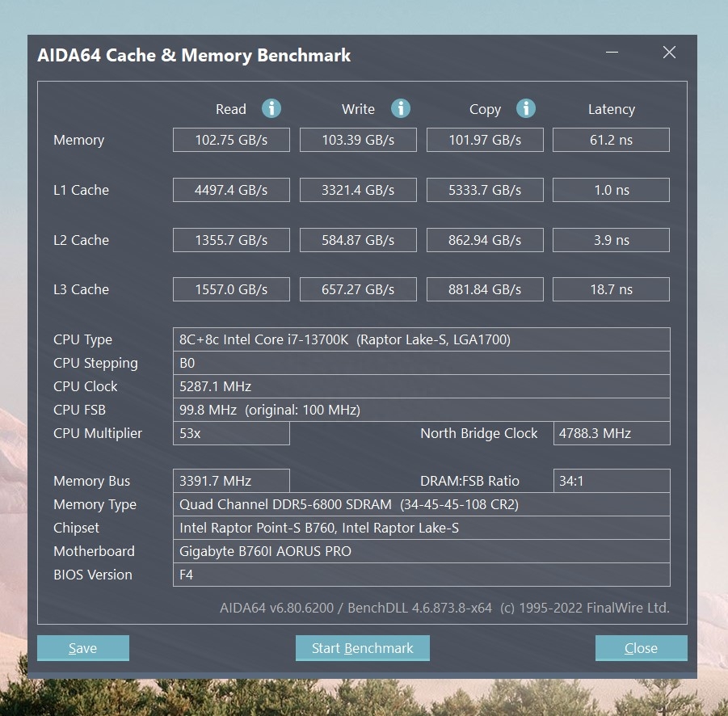Click the Write column header
728x716 pixels.
click(x=358, y=109)
